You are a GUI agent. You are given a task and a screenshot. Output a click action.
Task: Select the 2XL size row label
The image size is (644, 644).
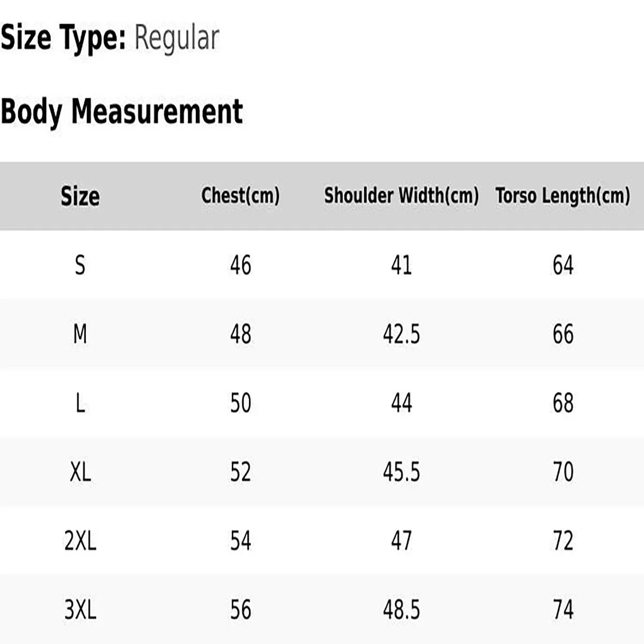pos(80,540)
